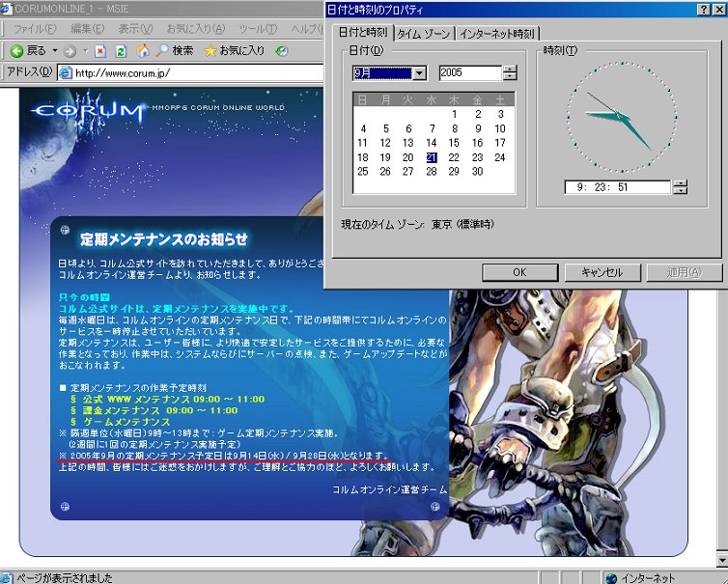Select day 24 in the calendar
This screenshot has height=584, width=728.
tap(500, 157)
